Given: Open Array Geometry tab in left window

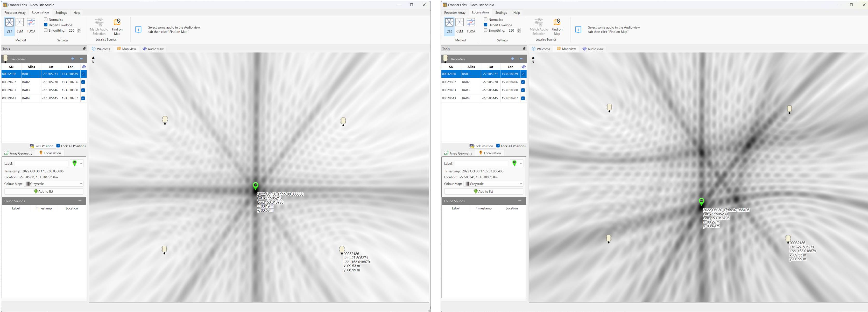Looking at the screenshot, I should pyautogui.click(x=19, y=153).
